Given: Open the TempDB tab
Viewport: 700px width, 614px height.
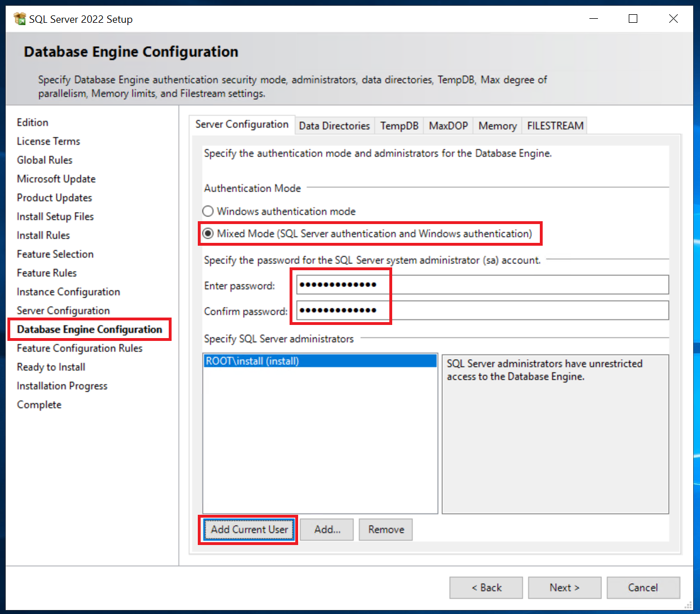Looking at the screenshot, I should [399, 126].
